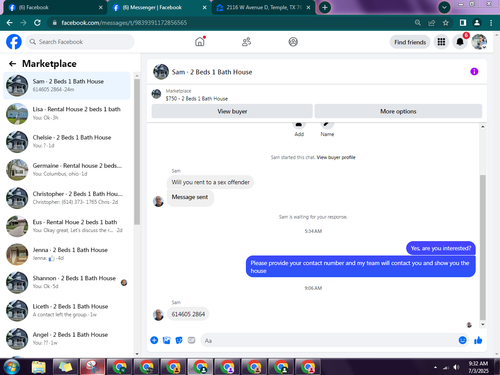The width and height of the screenshot is (500, 375).
Task: Open the Groups icon in top navigation
Action: tap(293, 42)
